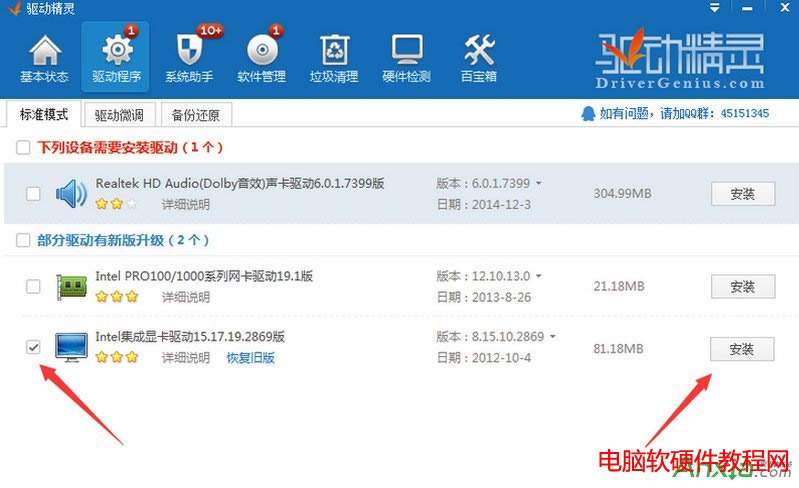Click the date 2012-10-4 text
Viewport: 799px width, 488px height.
pyautogui.click(x=501, y=358)
